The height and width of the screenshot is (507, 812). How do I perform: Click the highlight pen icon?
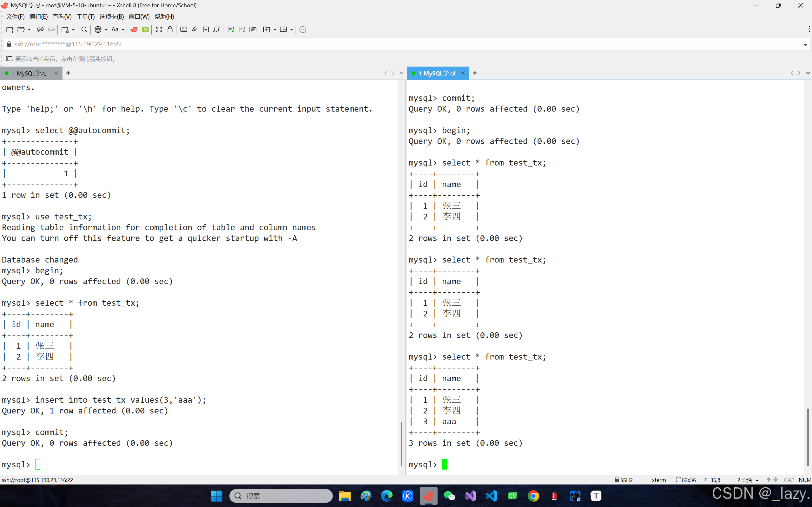(x=195, y=29)
